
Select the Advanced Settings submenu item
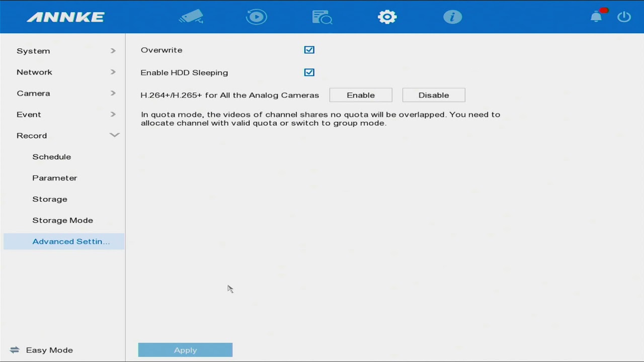64,241
